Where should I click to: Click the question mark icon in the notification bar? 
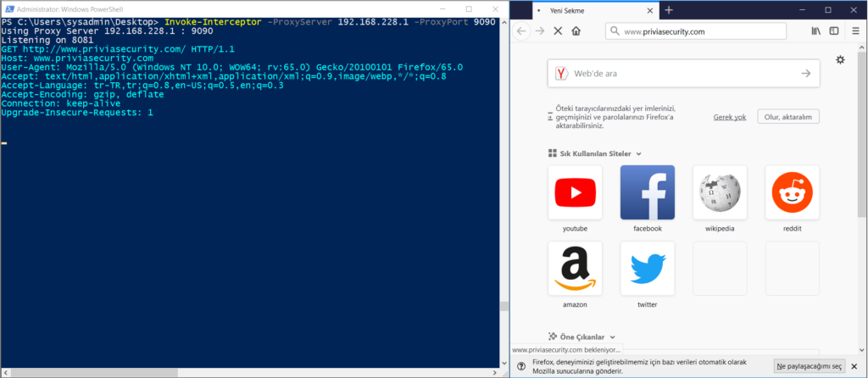521,366
